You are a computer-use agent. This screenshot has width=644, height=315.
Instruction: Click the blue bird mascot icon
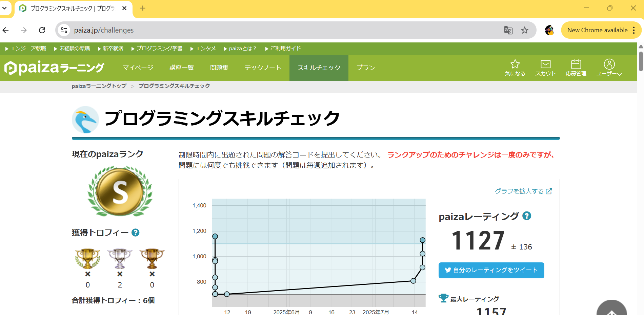85,119
